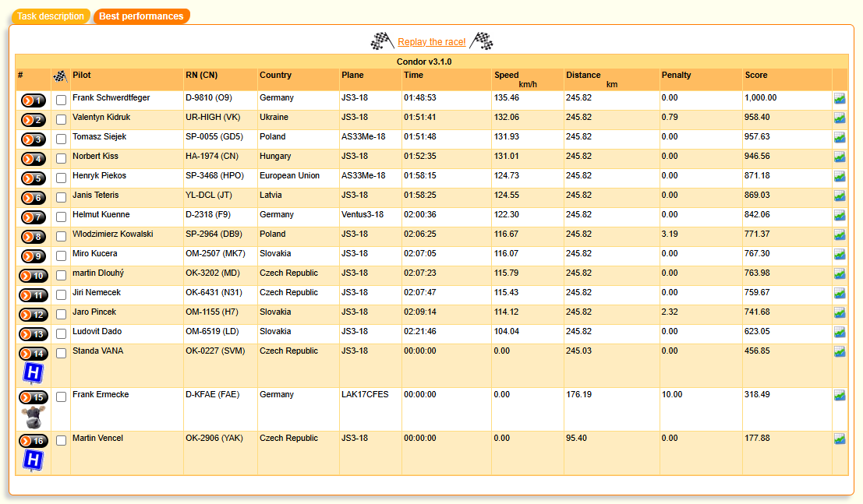Tick the checkbox for Frank Schwerdtfeger
Screen dimensions: 863x504
[61, 100]
